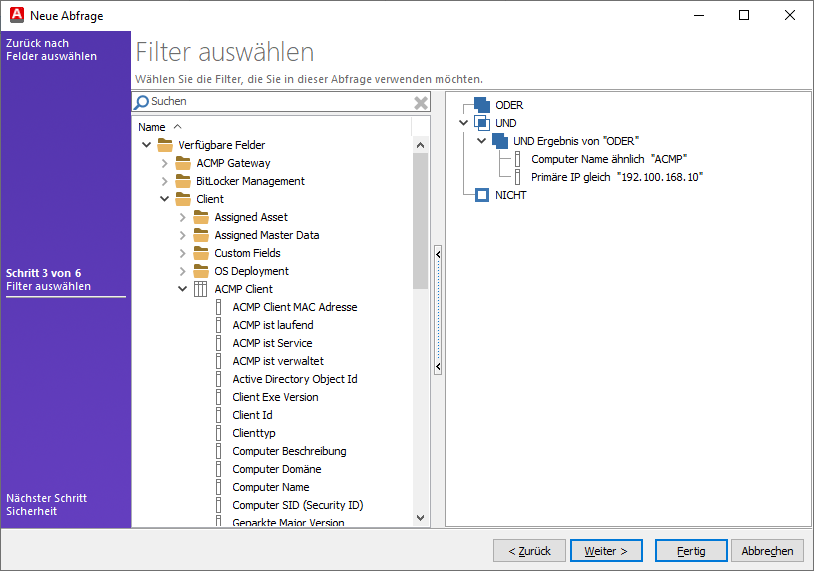Click the field icon of ACMP ist laufend
This screenshot has width=814, height=571.
(x=219, y=325)
